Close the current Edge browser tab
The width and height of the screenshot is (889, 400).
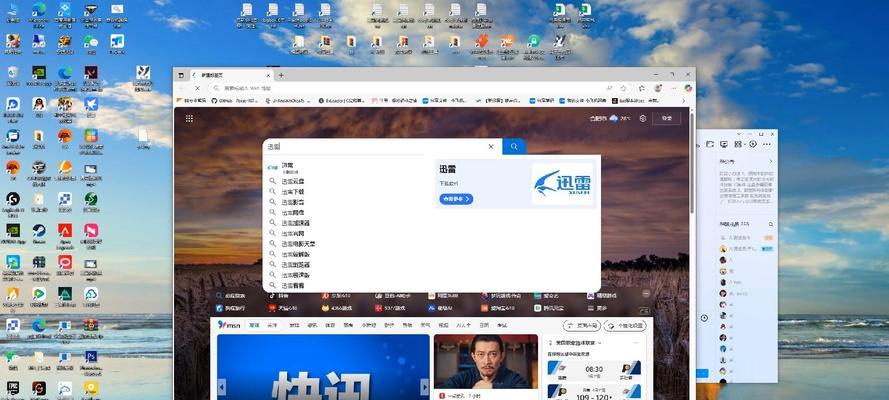[x=269, y=75]
